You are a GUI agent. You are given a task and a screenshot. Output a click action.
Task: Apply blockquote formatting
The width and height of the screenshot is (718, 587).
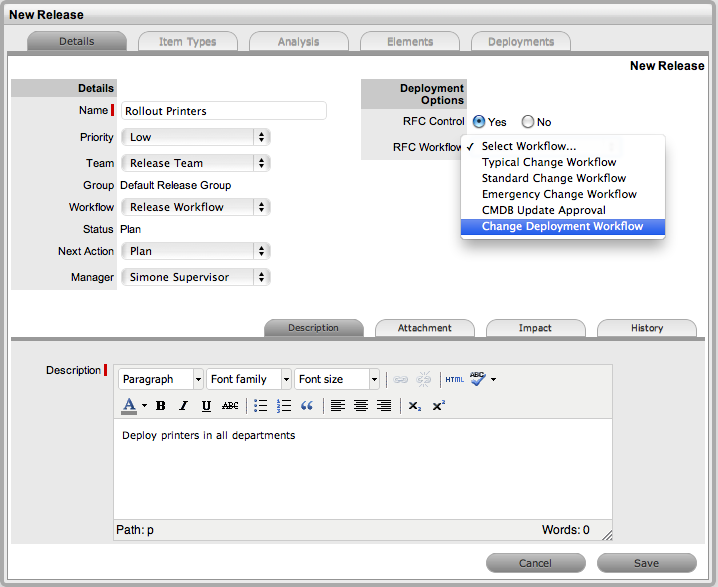(307, 405)
